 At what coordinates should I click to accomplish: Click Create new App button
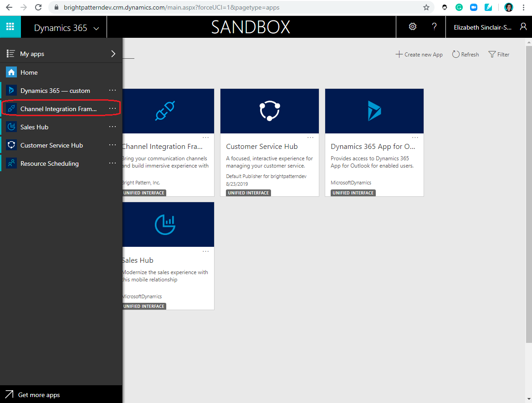419,55
